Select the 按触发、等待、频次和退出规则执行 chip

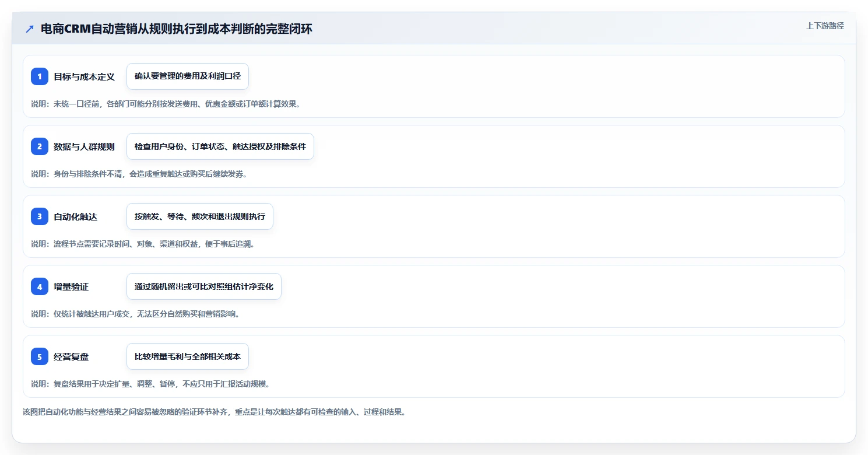point(200,216)
